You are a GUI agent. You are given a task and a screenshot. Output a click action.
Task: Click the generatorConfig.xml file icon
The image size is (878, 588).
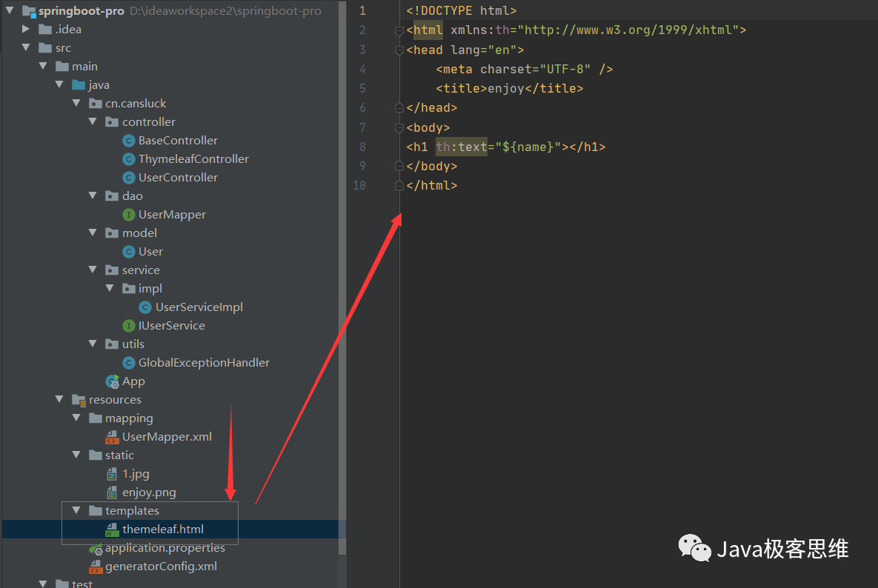coord(96,567)
